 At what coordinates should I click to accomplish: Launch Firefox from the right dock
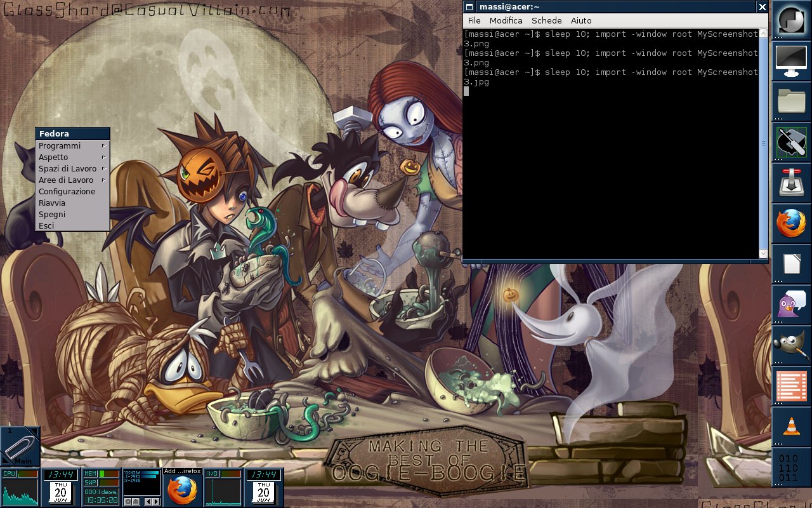(791, 224)
